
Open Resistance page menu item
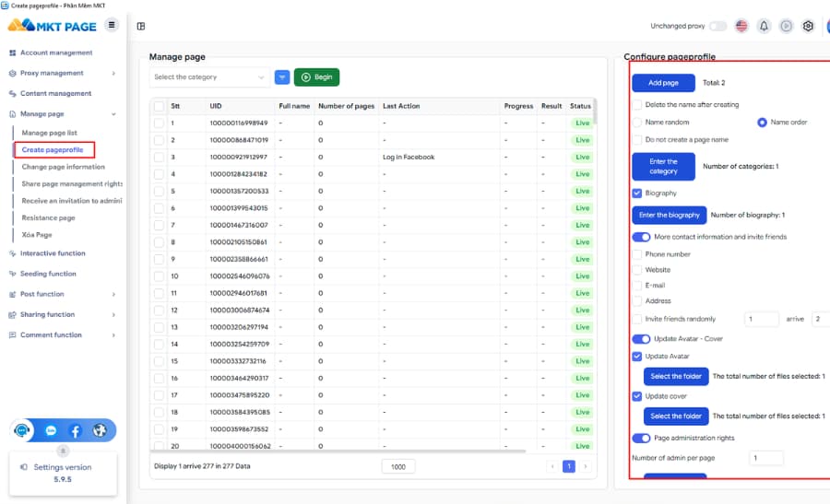click(x=48, y=217)
